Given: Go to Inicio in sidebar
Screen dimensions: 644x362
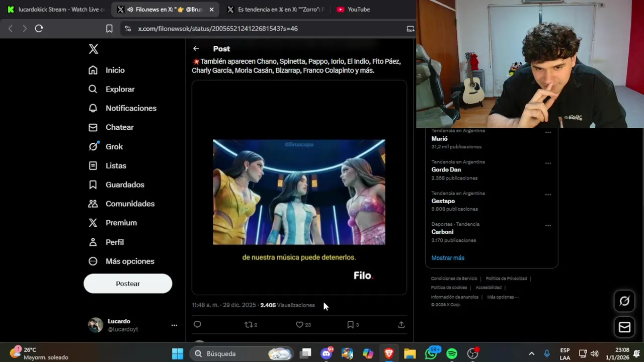Looking at the screenshot, I should pyautogui.click(x=107, y=70).
